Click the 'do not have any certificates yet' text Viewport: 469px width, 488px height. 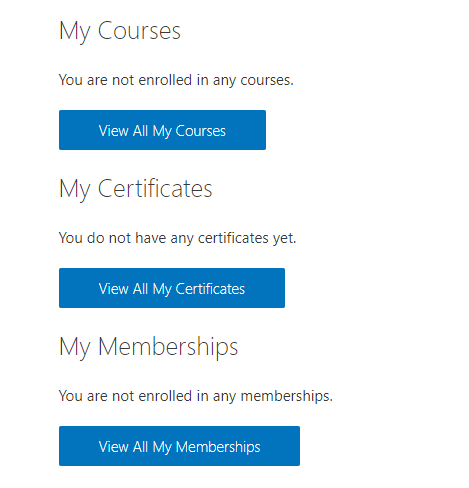pos(177,238)
